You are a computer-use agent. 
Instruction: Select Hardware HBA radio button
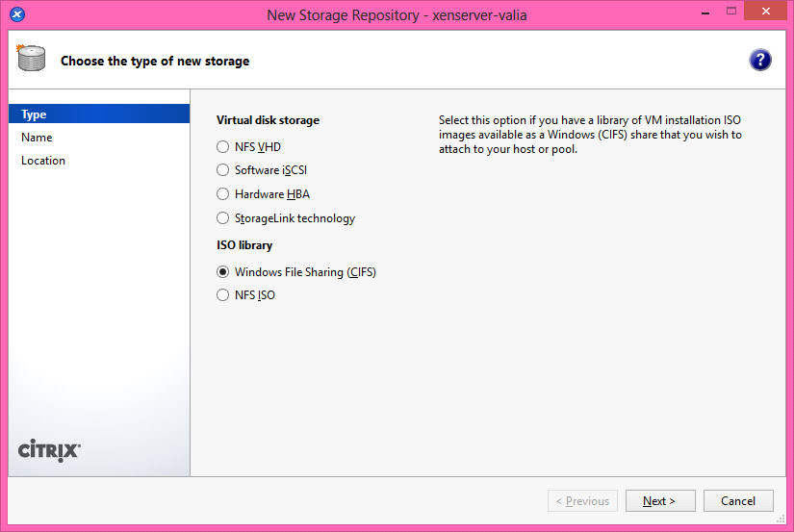(223, 194)
